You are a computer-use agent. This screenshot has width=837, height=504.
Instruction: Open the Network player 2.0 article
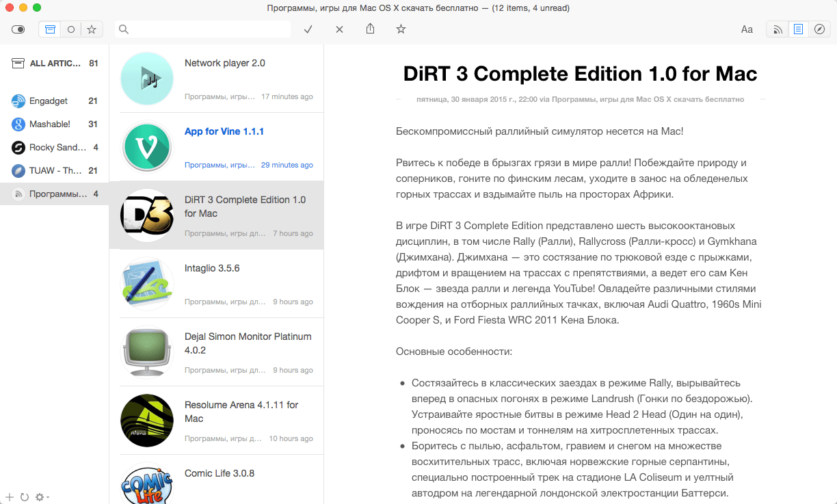click(217, 79)
